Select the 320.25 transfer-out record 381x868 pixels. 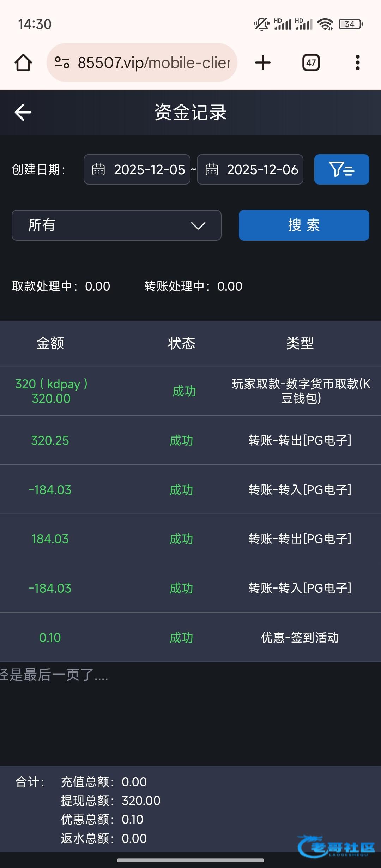click(x=190, y=440)
